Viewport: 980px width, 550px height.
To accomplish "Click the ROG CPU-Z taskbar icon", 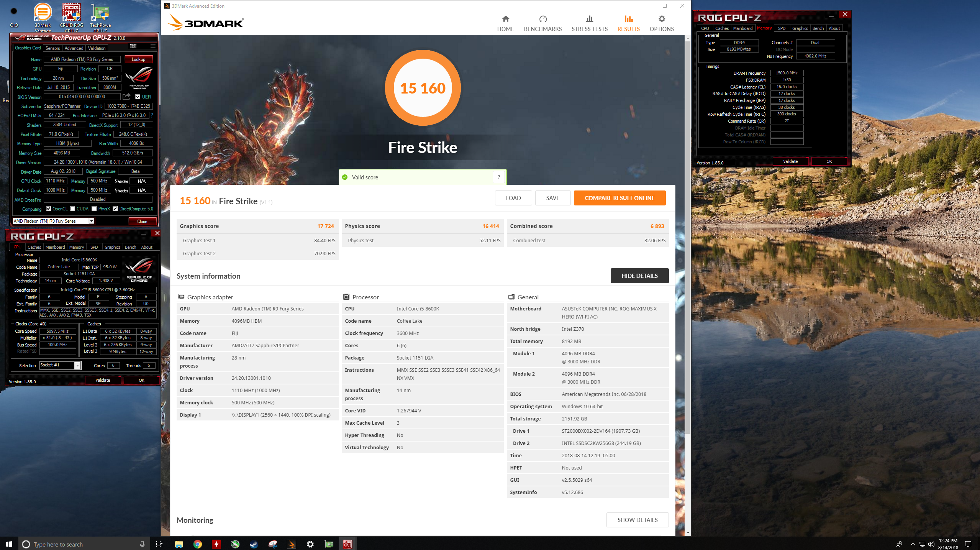I will point(348,544).
